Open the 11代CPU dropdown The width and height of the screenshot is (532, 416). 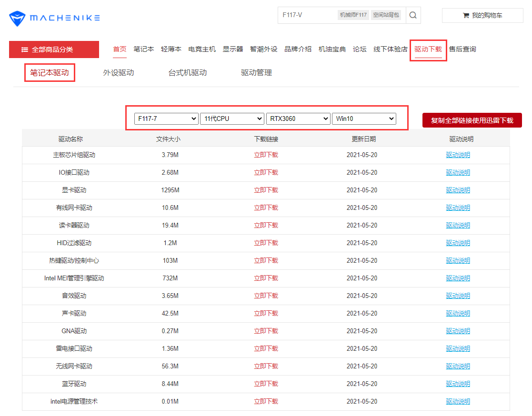(232, 119)
